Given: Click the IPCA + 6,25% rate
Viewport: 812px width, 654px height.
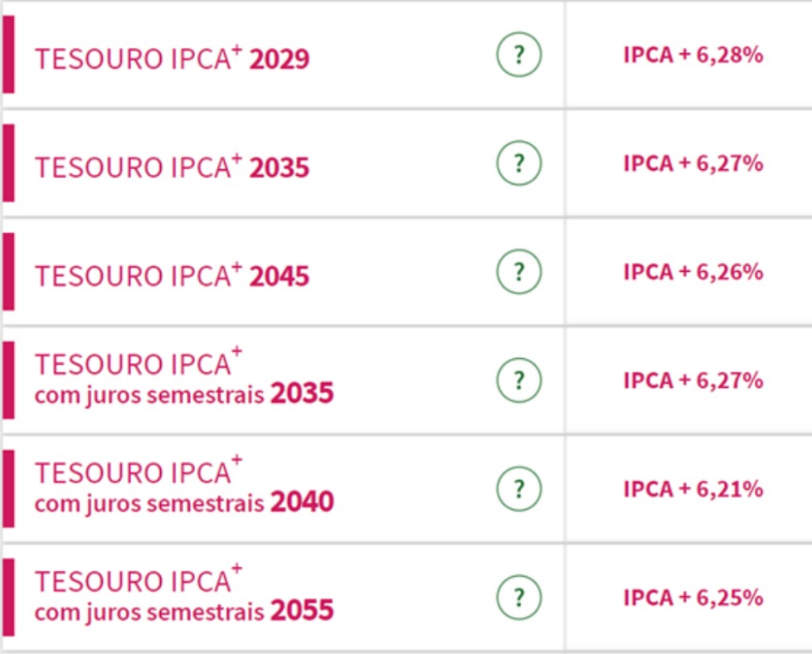Looking at the screenshot, I should (x=693, y=598).
